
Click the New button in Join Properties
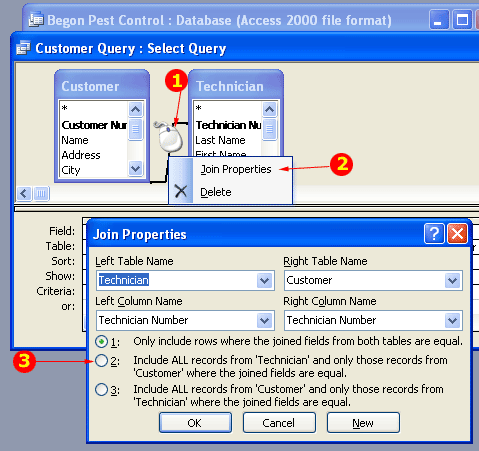[x=363, y=423]
